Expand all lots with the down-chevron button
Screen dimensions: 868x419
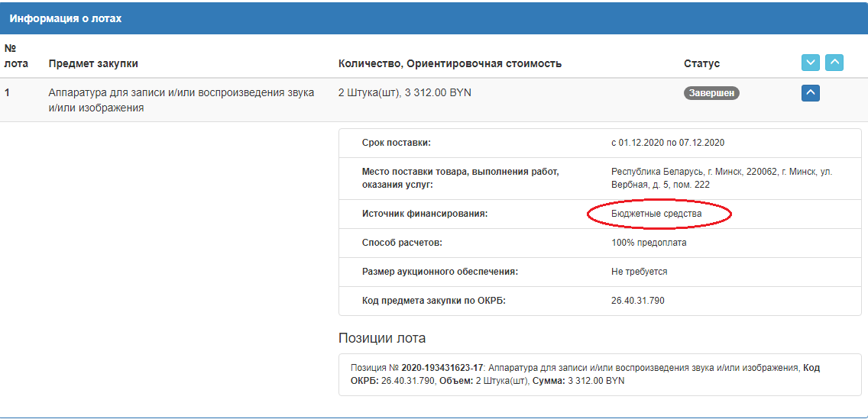click(x=811, y=63)
